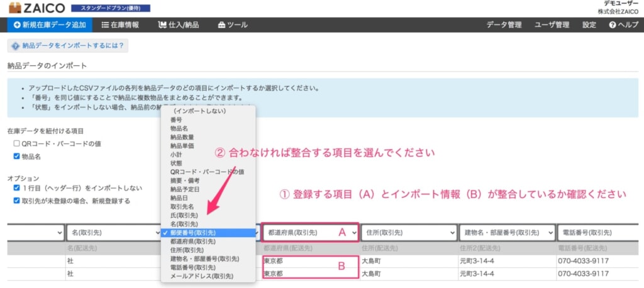
Task: Enable the QRコード・バーコードの値 checkbox
Action: [x=16, y=144]
